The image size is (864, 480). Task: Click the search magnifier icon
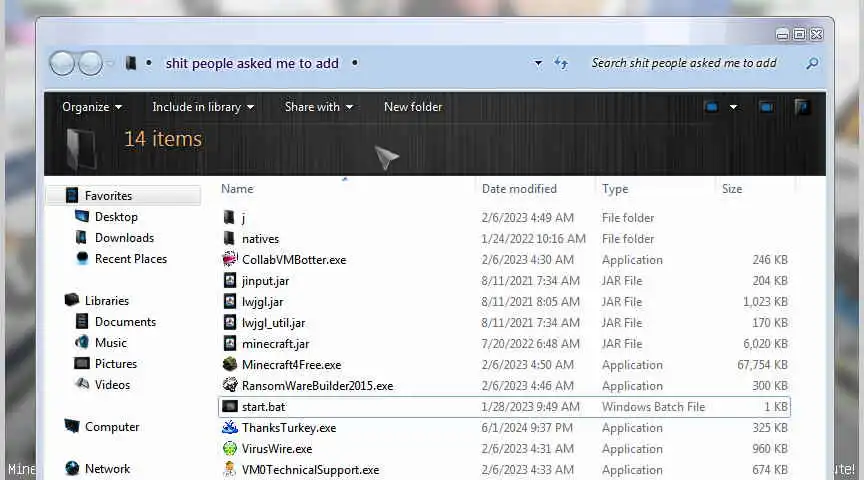[812, 63]
